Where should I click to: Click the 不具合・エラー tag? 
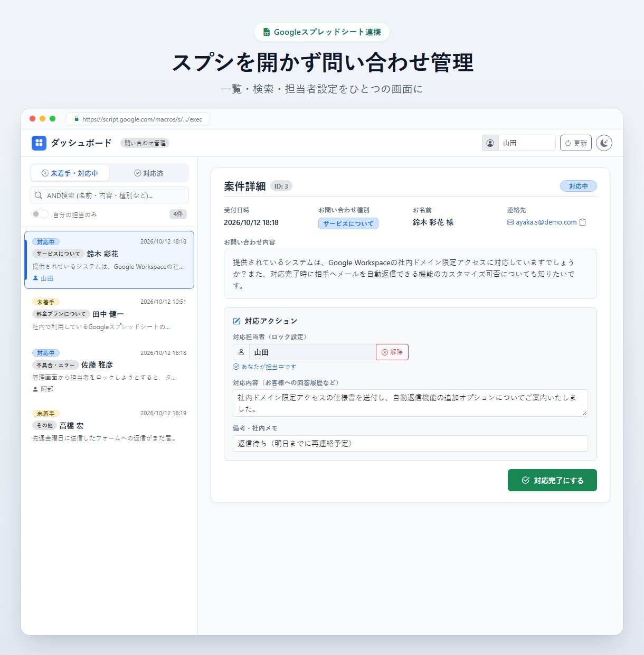point(55,365)
